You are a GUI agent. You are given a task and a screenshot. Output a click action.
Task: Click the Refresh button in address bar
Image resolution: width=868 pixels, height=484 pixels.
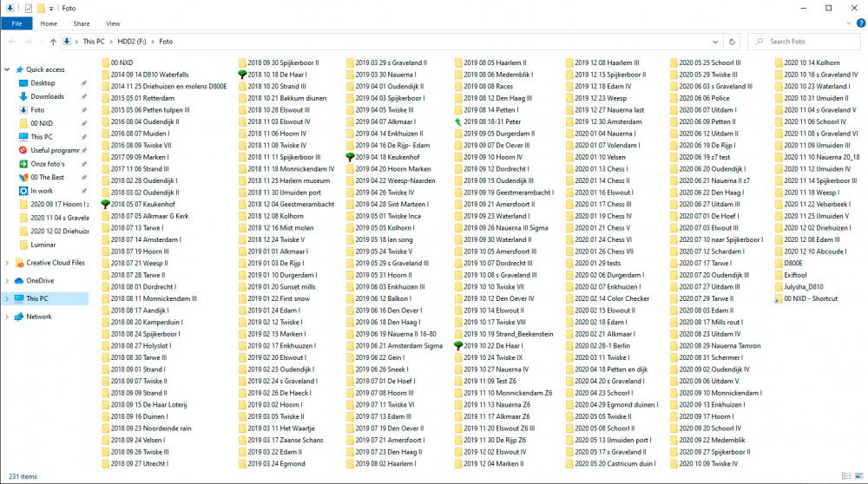click(732, 42)
